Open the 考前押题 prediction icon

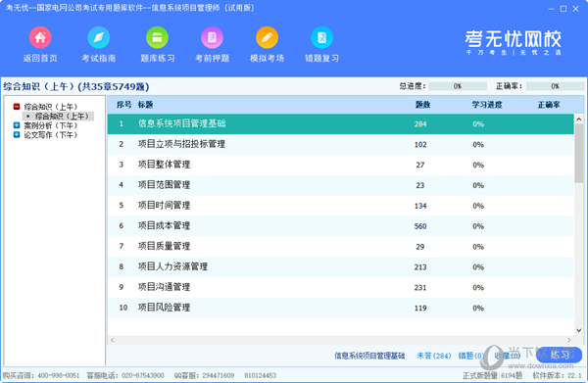pyautogui.click(x=212, y=37)
